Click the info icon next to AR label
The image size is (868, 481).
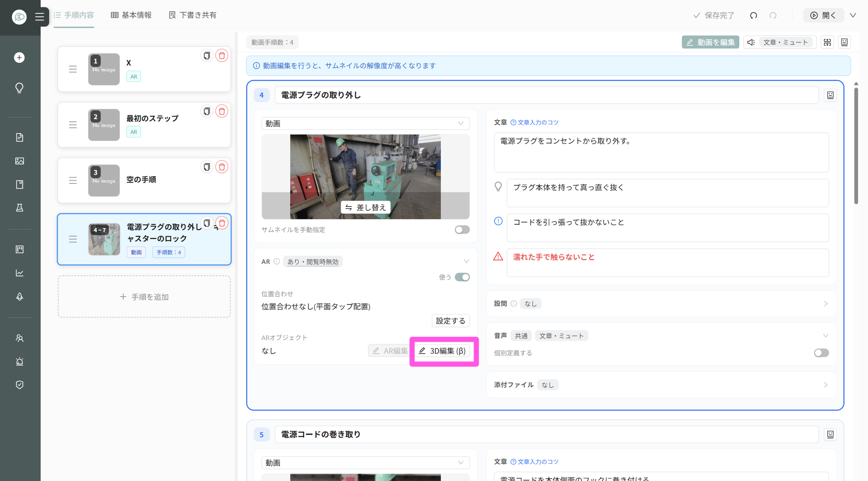pos(276,262)
